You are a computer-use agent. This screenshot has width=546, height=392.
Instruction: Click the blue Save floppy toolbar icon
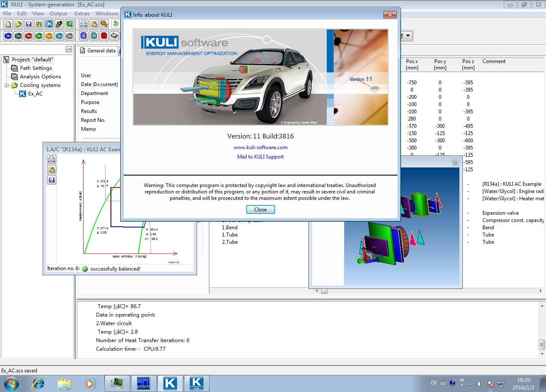click(x=29, y=24)
